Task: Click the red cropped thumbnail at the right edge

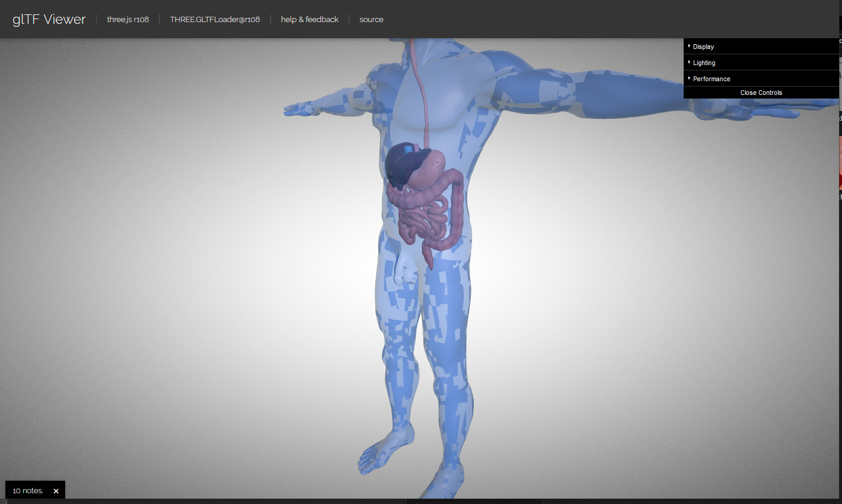Action: [840, 162]
